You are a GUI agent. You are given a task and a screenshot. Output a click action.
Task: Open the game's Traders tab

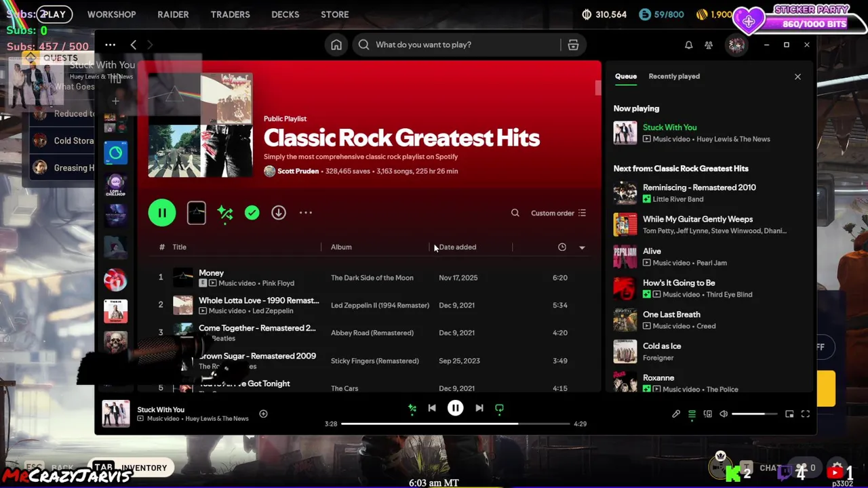(230, 14)
